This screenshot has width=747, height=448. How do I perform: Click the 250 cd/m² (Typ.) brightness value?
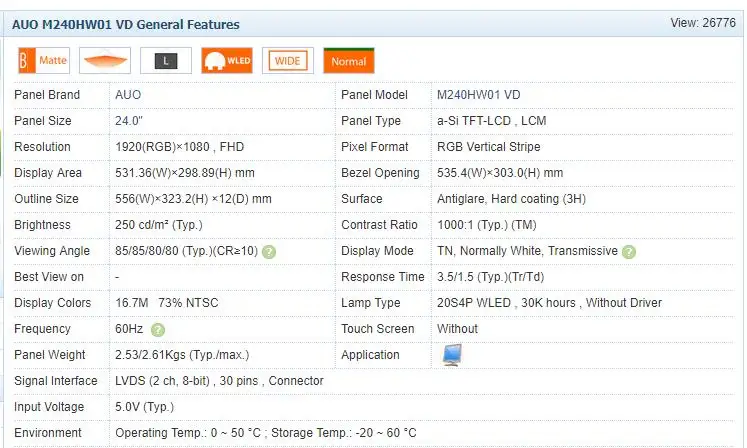click(159, 225)
